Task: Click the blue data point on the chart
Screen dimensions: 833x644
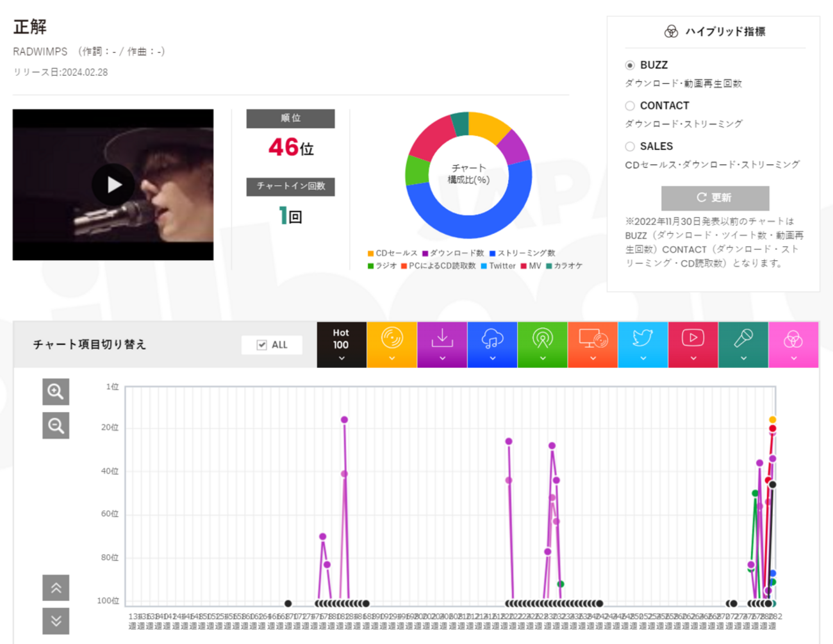Action: (773, 574)
